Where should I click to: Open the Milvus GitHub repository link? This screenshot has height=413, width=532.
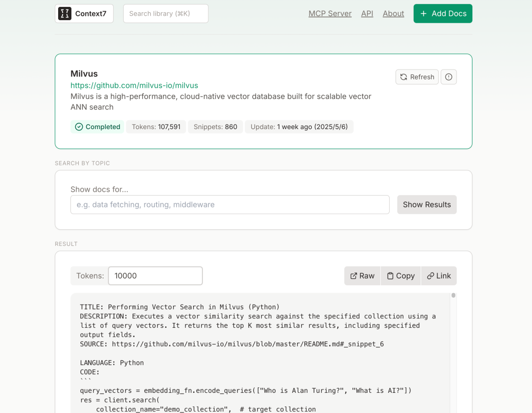click(x=134, y=85)
